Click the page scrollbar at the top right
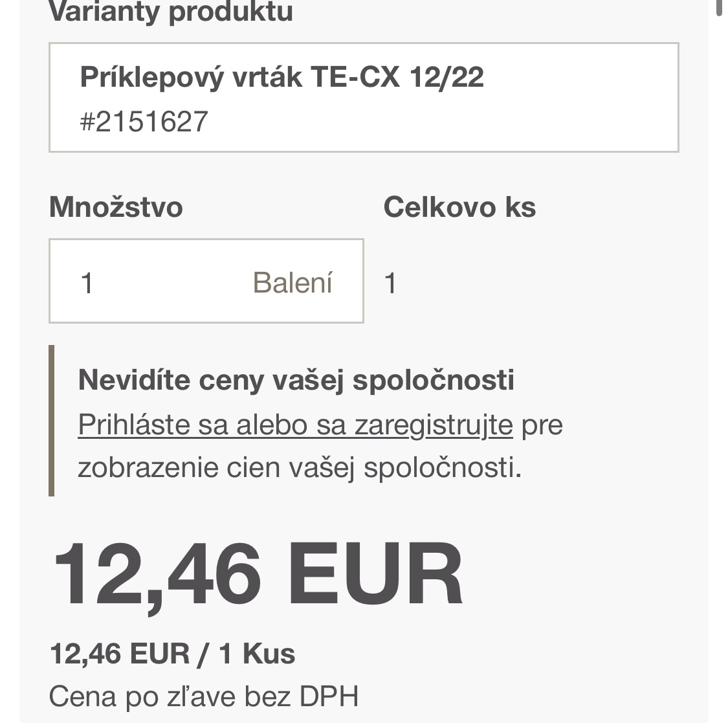Viewport: 728px width, 723px height. (x=721, y=8)
